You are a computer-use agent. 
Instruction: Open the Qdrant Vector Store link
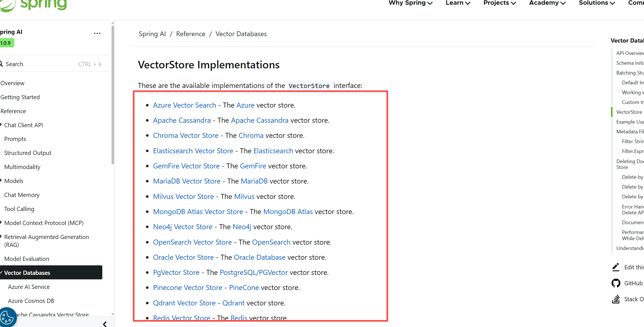click(184, 303)
